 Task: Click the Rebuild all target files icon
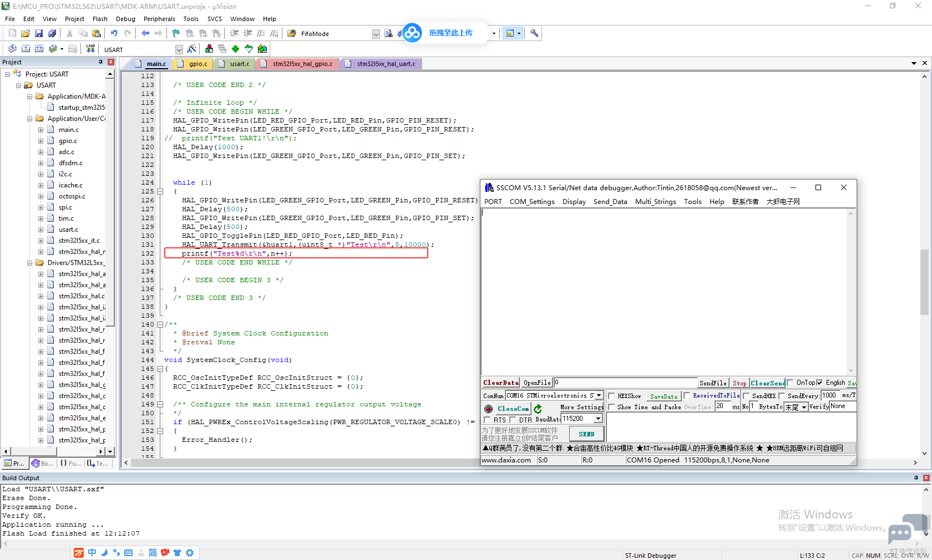(x=39, y=49)
